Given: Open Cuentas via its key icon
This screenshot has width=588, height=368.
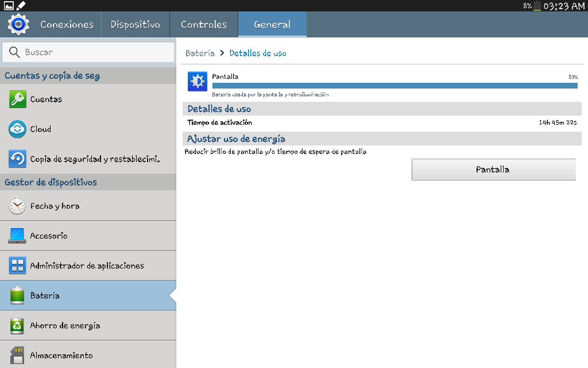Looking at the screenshot, I should [18, 99].
